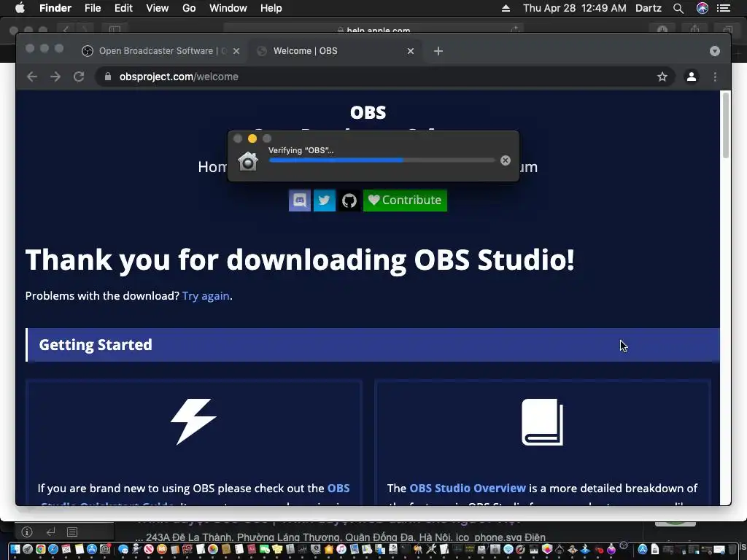This screenshot has width=747, height=560.
Task: Close the Open Broadcaster Software tab
Action: [x=236, y=51]
